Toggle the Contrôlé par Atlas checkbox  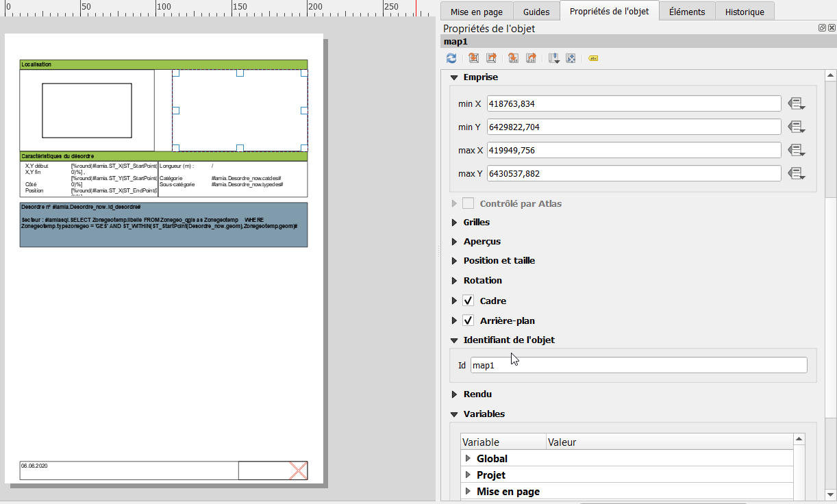coord(469,203)
